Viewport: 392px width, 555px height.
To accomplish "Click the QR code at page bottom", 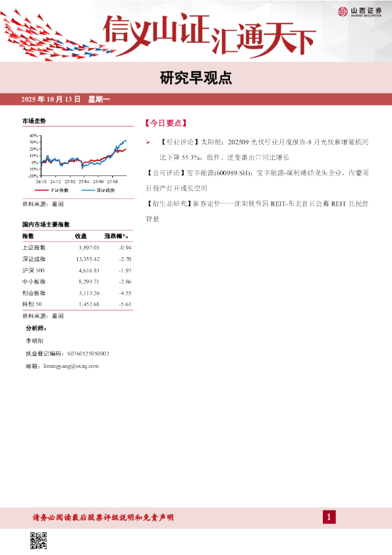I will pos(38,540).
